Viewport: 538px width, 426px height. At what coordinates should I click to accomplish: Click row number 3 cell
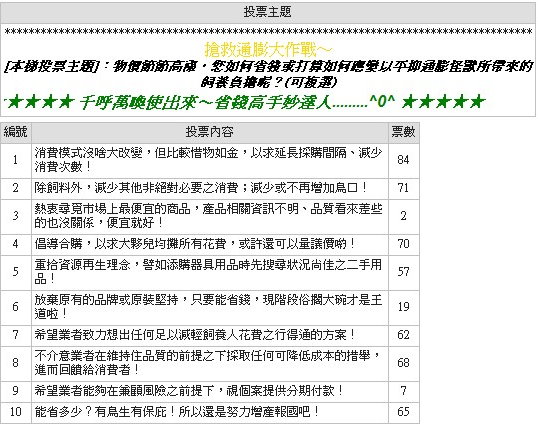point(15,216)
